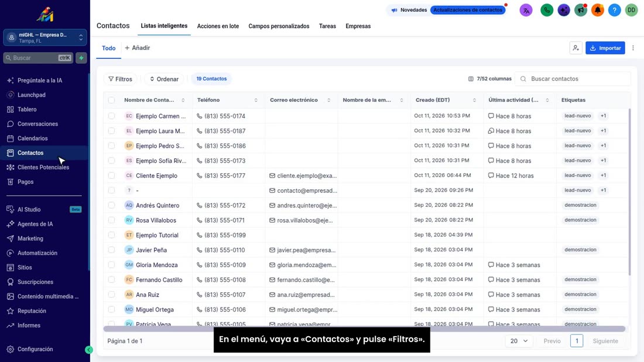Open the miGHL Empresa account switcher
The height and width of the screenshot is (362, 644).
45,37
